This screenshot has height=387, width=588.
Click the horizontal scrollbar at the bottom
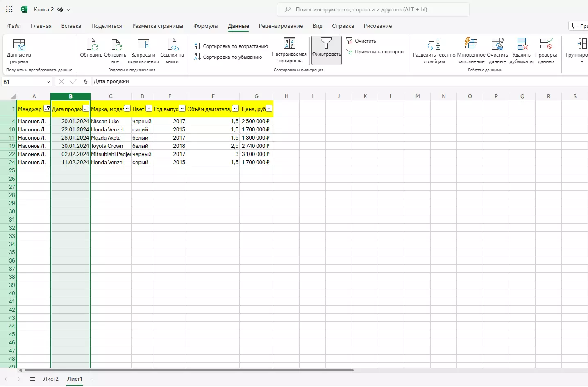188,370
